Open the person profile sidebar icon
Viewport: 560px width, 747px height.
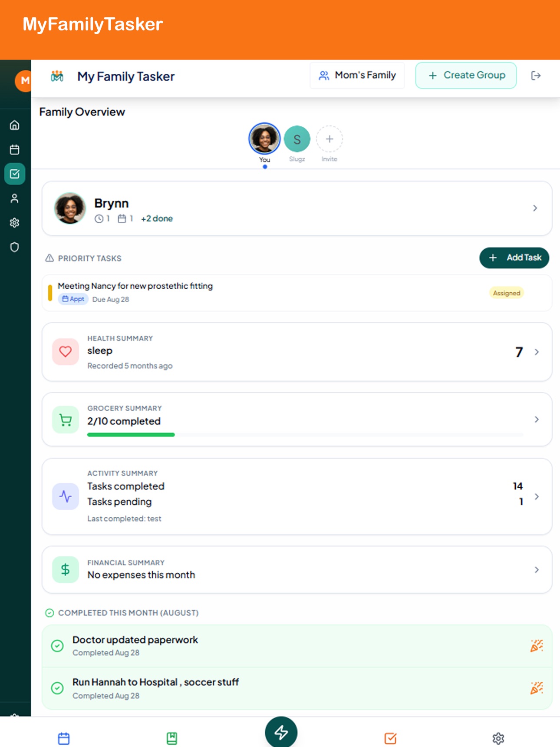coord(15,198)
